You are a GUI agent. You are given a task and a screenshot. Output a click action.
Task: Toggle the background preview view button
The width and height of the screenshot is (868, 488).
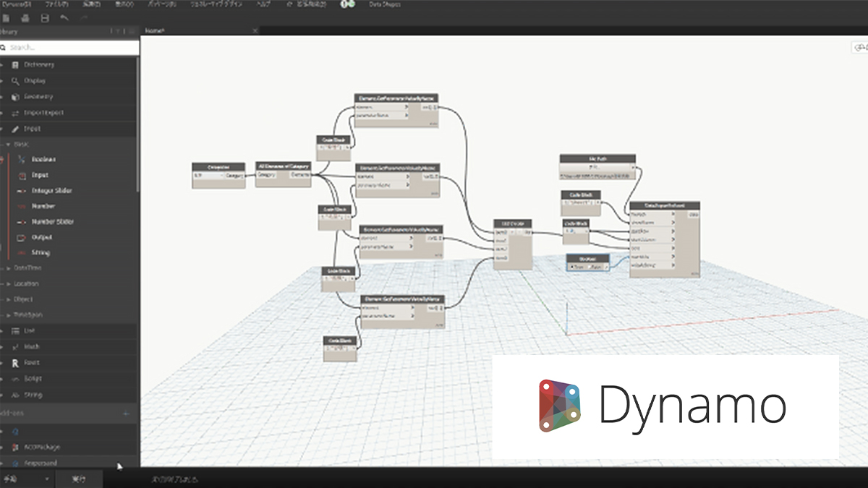point(859,48)
